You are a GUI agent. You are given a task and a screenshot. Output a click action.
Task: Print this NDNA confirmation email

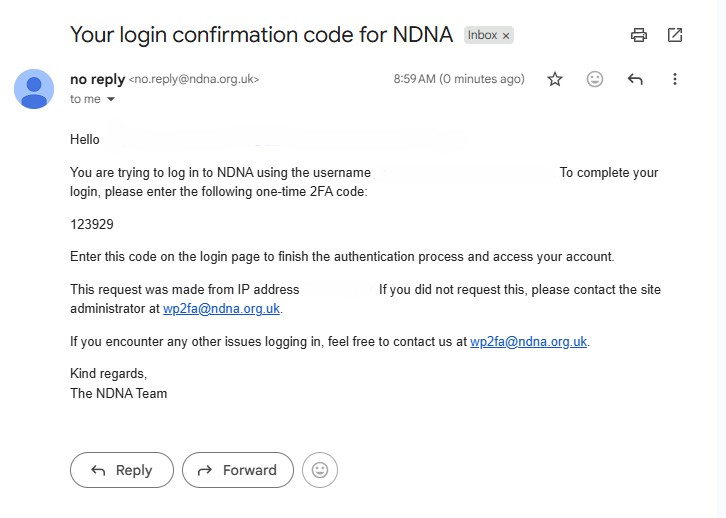639,35
